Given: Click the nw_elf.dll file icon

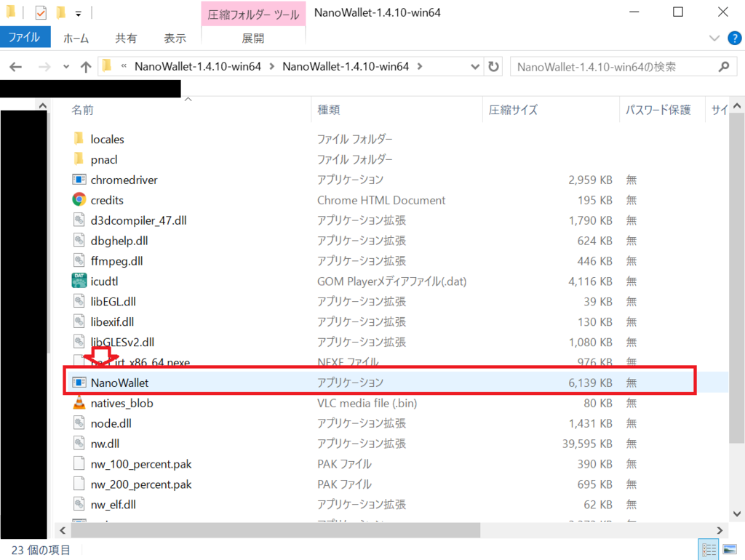Looking at the screenshot, I should pos(79,504).
